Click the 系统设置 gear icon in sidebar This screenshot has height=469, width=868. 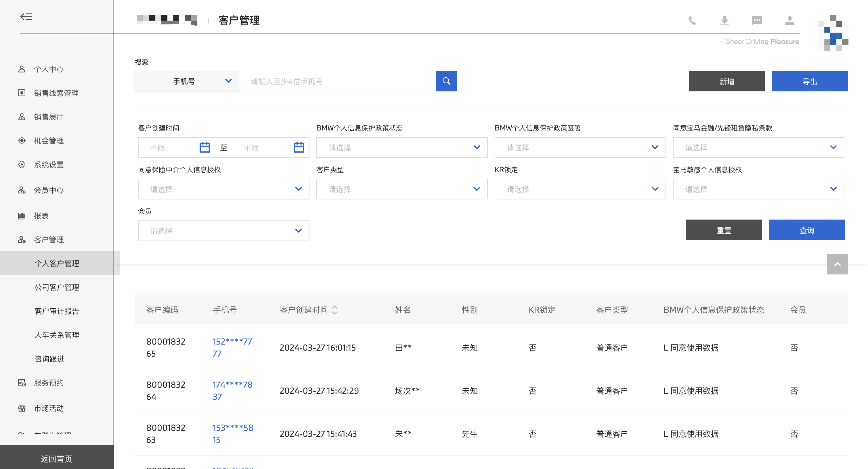coord(22,165)
